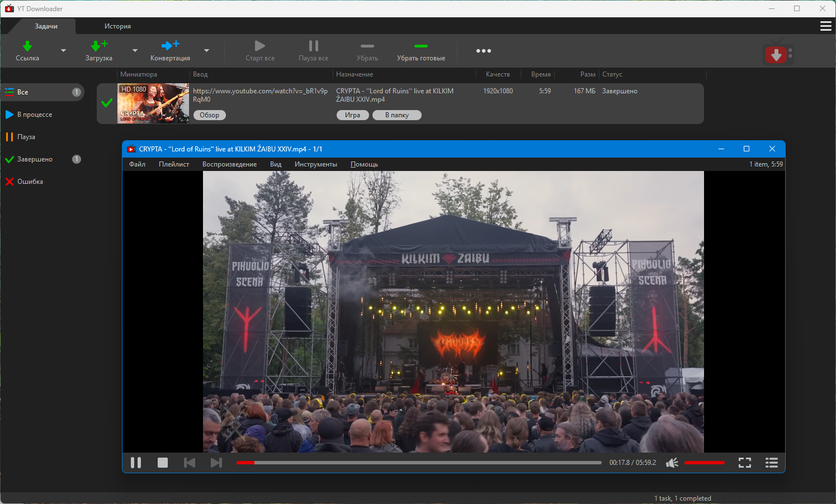Click the video seek progress bar

[418, 463]
